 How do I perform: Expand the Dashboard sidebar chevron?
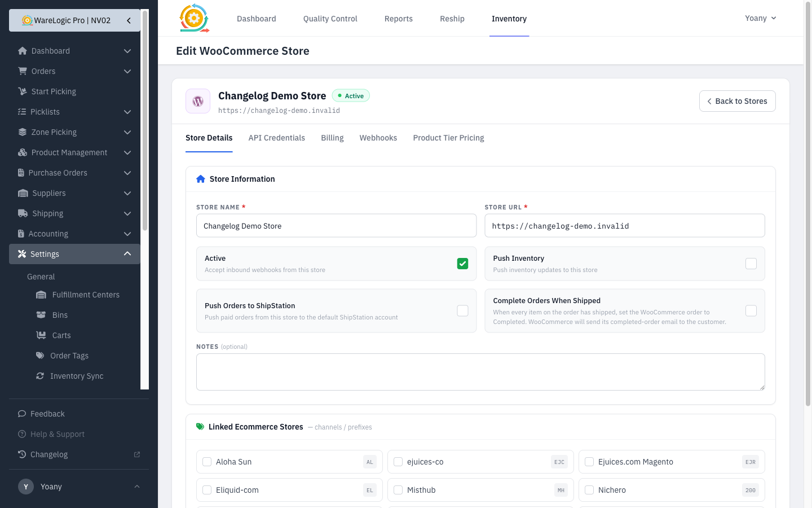click(x=127, y=51)
